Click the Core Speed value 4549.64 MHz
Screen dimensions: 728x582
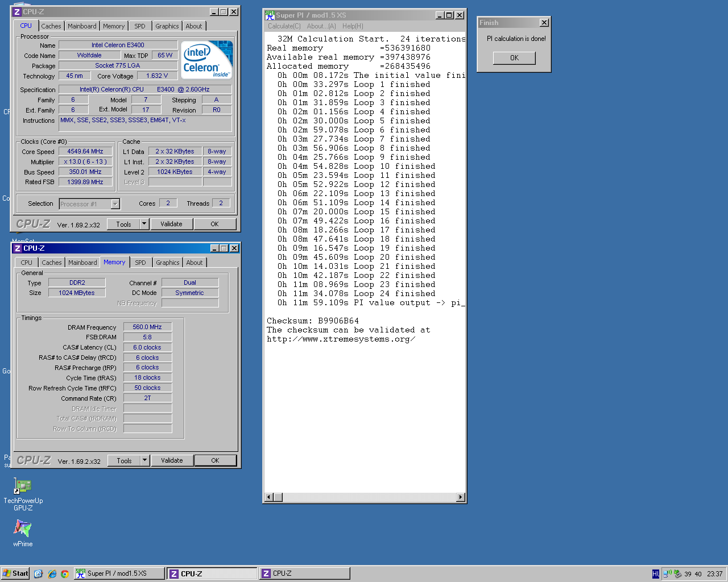pos(85,152)
